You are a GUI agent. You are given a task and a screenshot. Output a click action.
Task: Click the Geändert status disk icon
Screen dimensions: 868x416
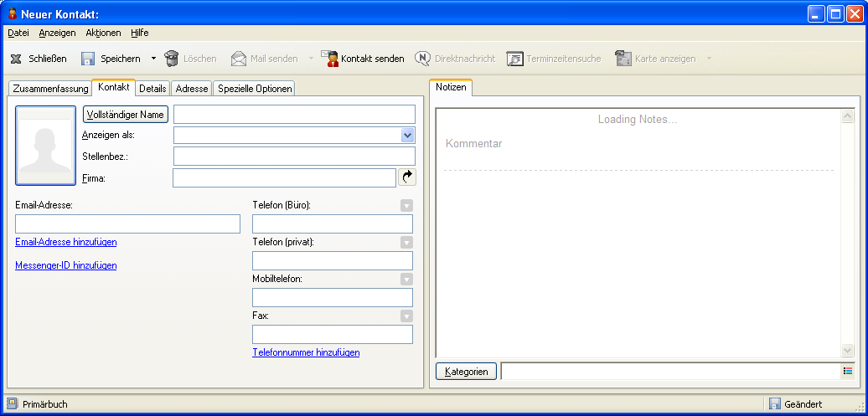pos(775,403)
